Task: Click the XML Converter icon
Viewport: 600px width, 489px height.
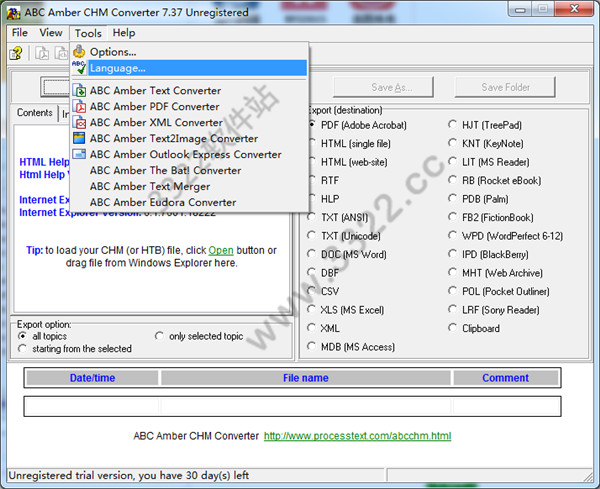Action: pyautogui.click(x=79, y=123)
